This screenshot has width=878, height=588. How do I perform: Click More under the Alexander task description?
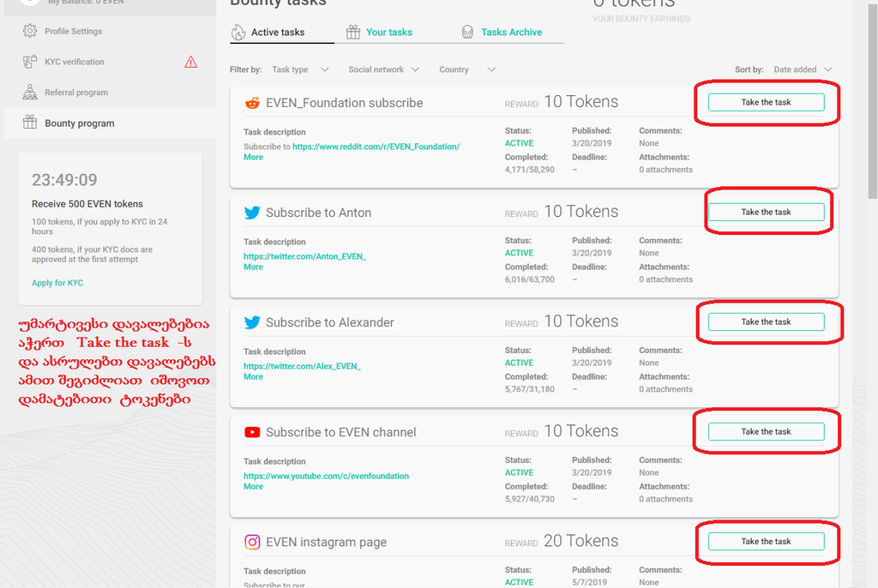coord(253,377)
